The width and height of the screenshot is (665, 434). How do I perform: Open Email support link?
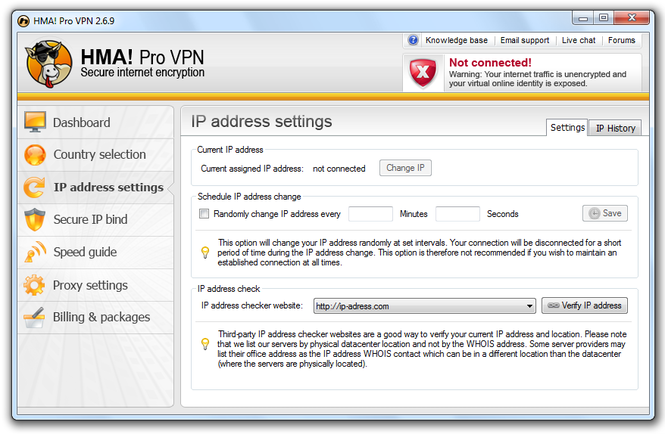pos(525,40)
